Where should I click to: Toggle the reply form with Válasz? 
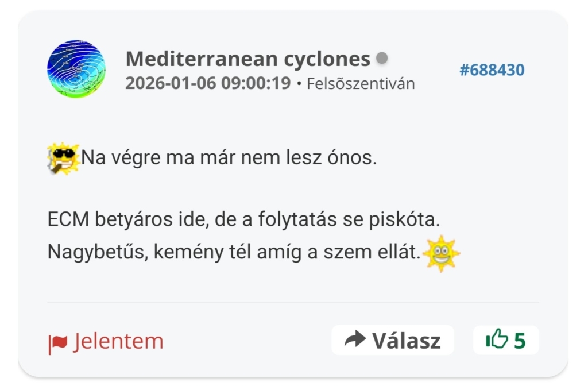(392, 340)
